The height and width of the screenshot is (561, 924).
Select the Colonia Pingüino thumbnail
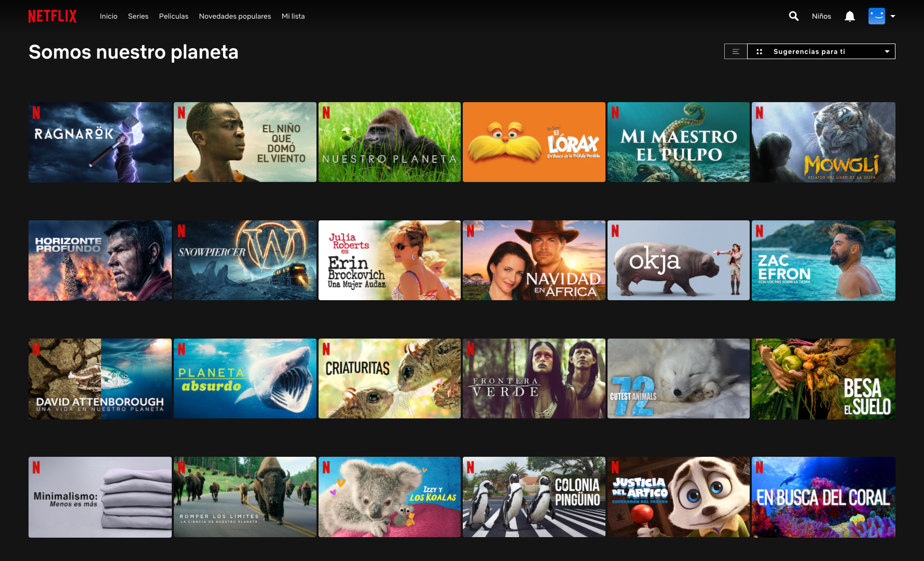pyautogui.click(x=534, y=497)
